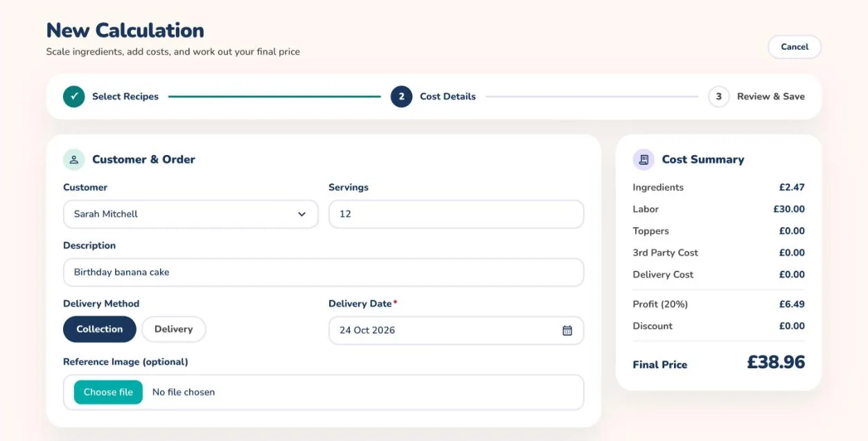The image size is (868, 441).
Task: Open the Cost Details step
Action: click(448, 96)
